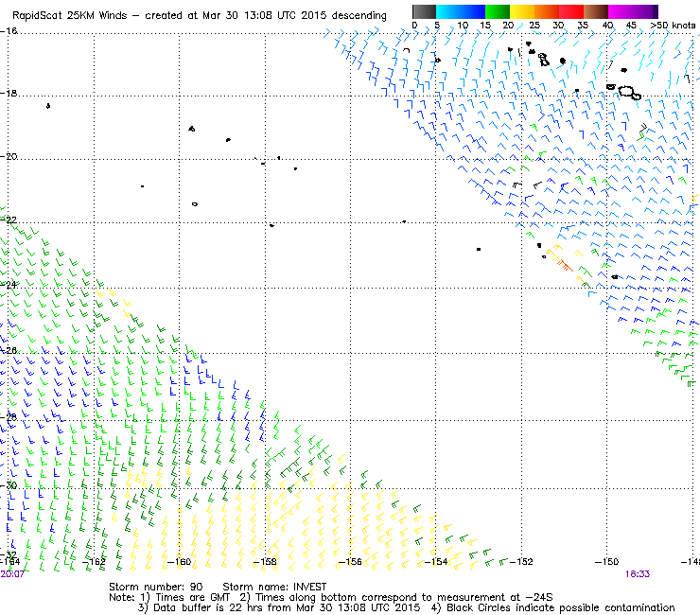Click note 4 about black circles contamination
This screenshot has width=700, height=615.
coord(552,607)
